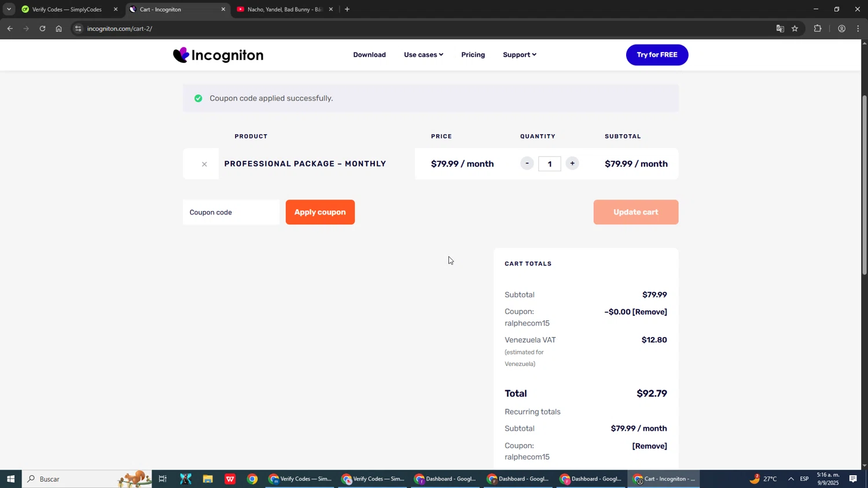
Task: Open File Explorer from the taskbar
Action: [208, 479]
